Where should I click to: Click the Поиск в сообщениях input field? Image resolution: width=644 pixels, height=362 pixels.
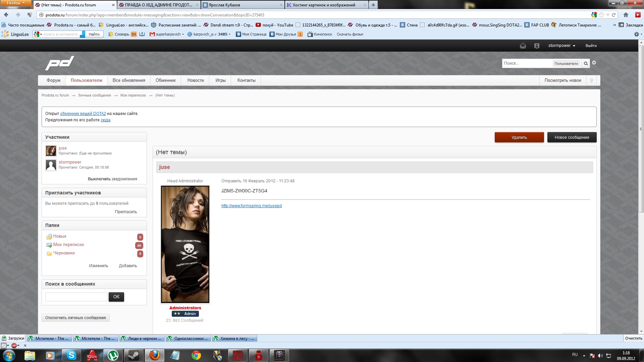pos(76,297)
